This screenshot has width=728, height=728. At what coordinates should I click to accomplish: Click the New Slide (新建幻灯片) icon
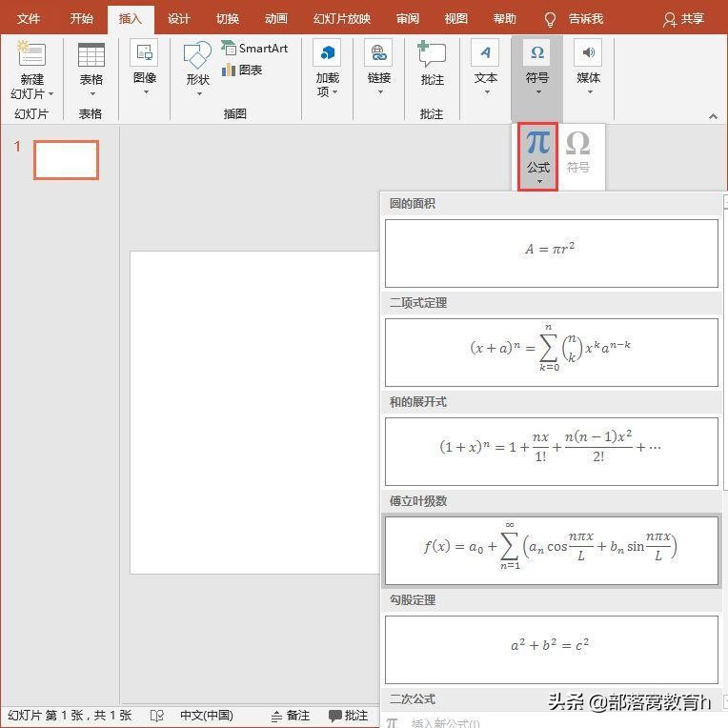coord(31,54)
